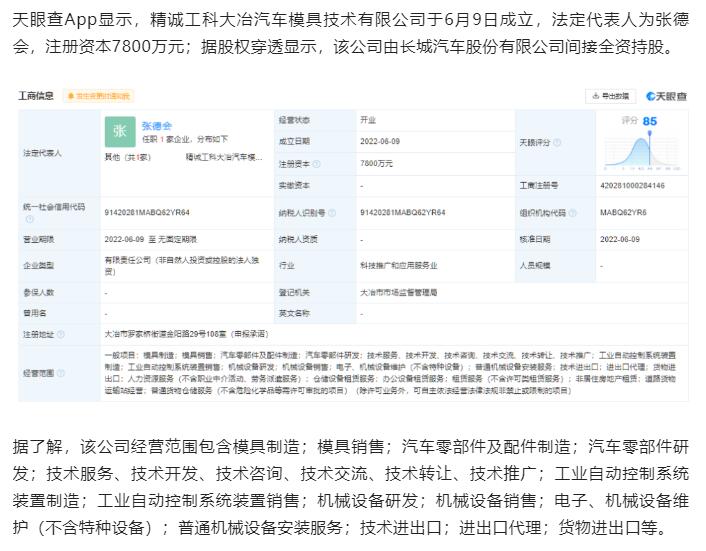This screenshot has width=706, height=551.
Task: Click the help icon beside 注册地址
Action: (x=61, y=334)
